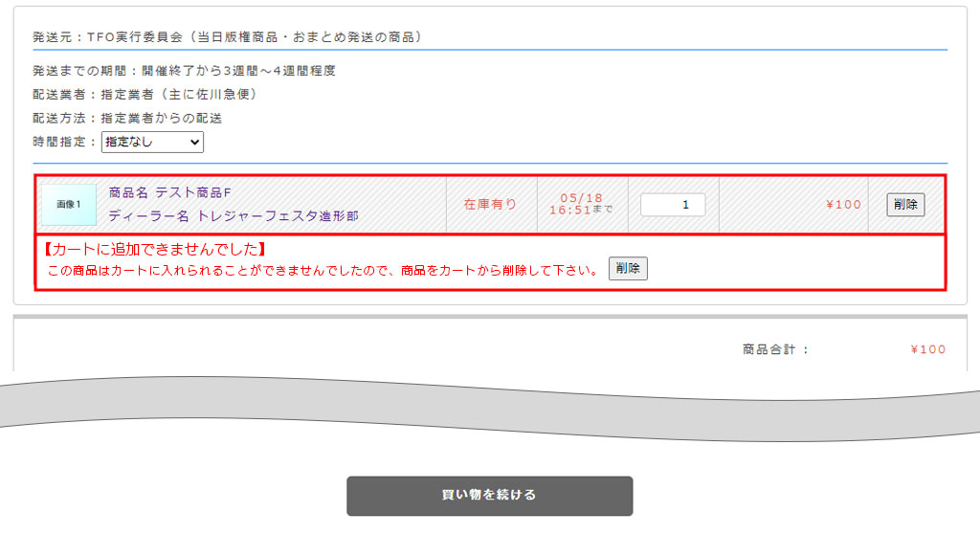Click the 時間指定 label text
Viewport: 980px width, 534px height.
point(64,142)
